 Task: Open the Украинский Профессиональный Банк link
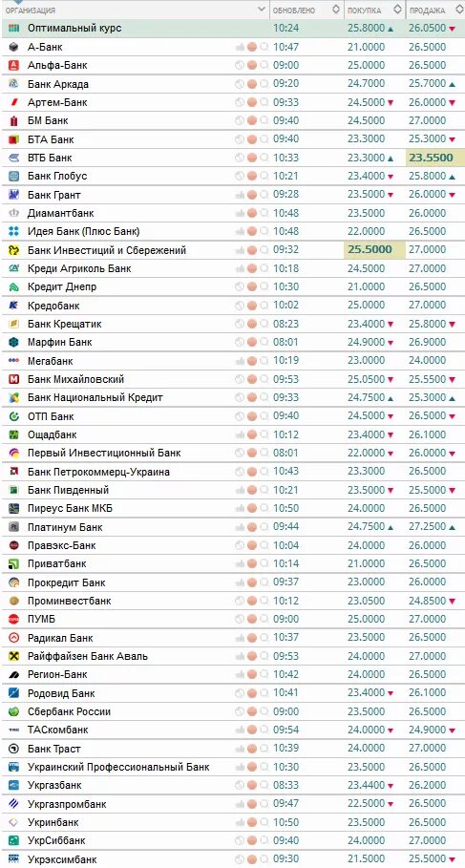[x=118, y=767]
